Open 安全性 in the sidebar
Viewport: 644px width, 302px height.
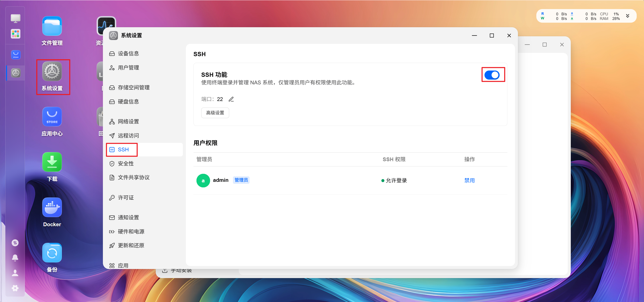[144, 163]
